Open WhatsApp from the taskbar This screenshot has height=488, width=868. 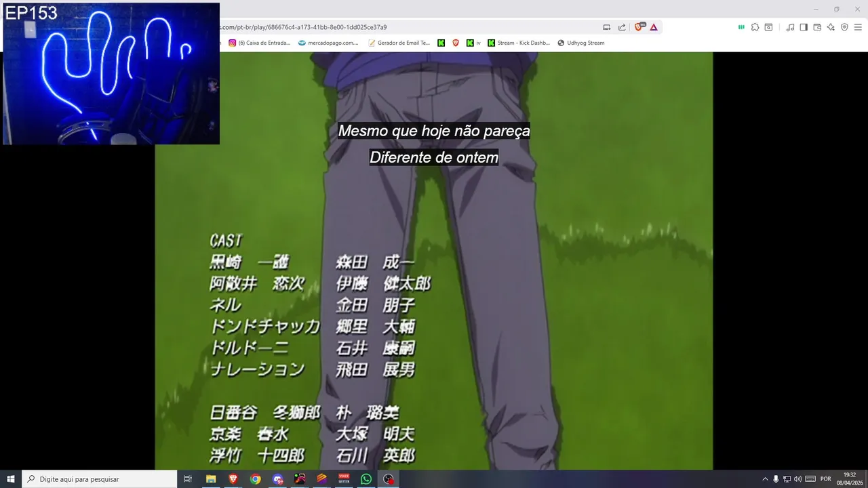(366, 479)
